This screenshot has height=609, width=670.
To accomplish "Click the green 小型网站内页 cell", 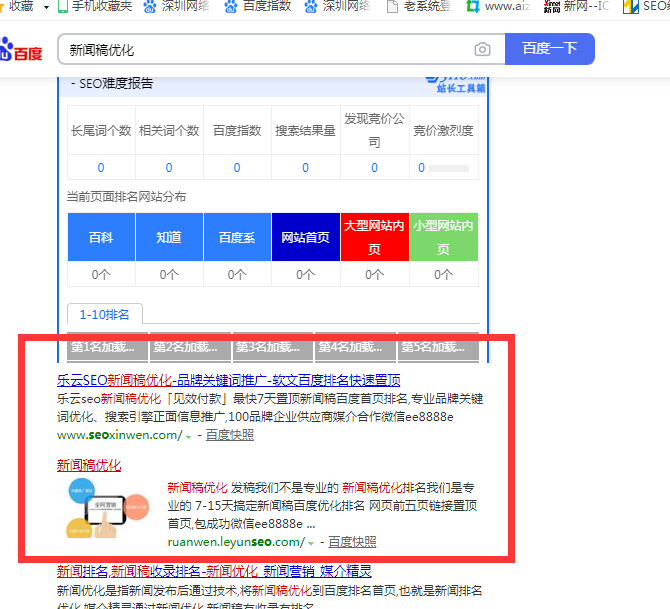I will pyautogui.click(x=444, y=237).
